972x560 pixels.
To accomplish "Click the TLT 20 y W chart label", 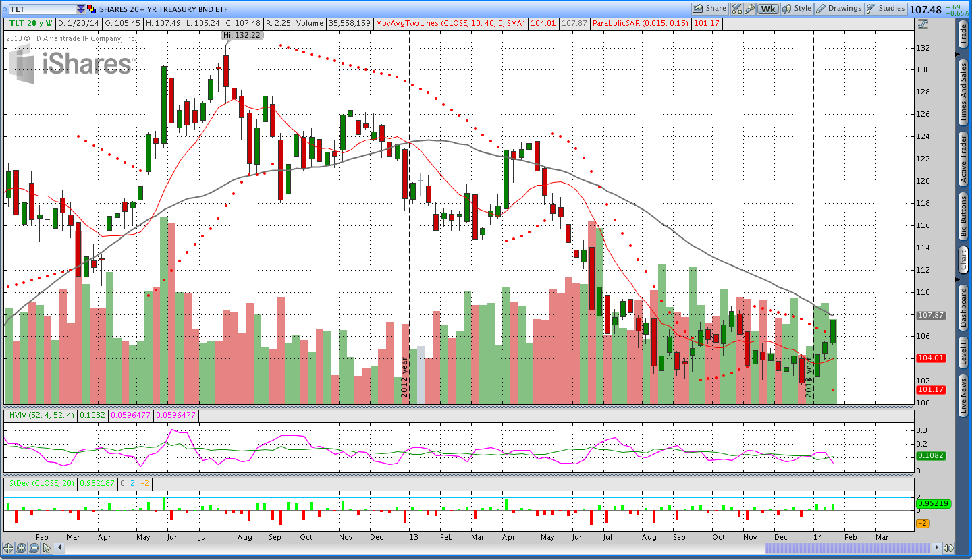I will point(29,23).
